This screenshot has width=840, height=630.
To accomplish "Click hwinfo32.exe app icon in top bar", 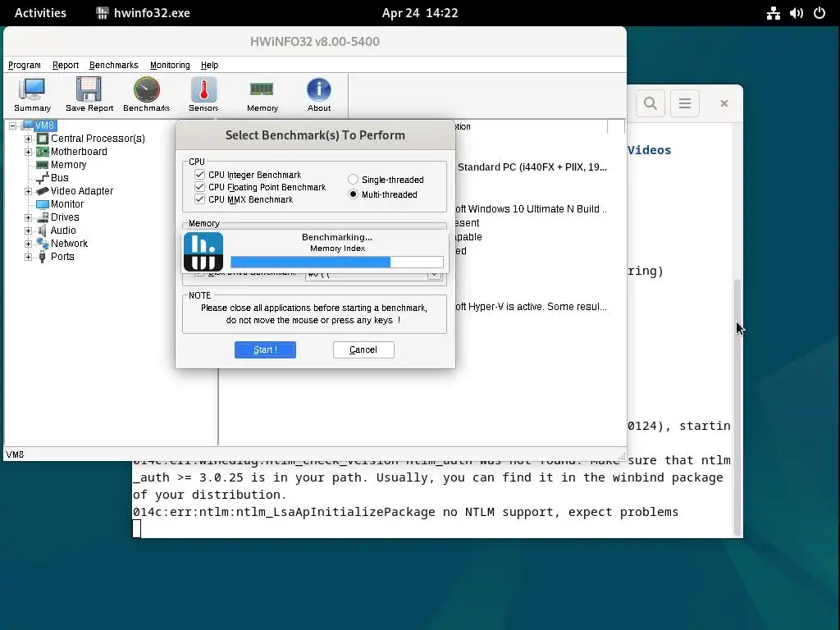I will (103, 13).
